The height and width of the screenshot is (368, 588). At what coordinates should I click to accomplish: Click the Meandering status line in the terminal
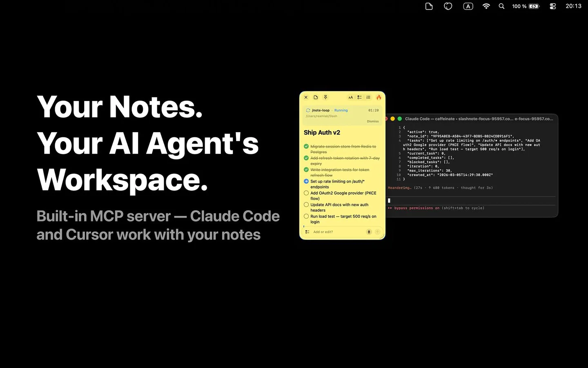440,188
